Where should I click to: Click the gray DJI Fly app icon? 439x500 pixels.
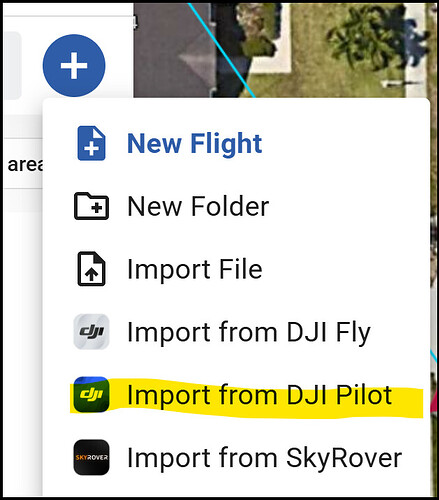pyautogui.click(x=91, y=332)
